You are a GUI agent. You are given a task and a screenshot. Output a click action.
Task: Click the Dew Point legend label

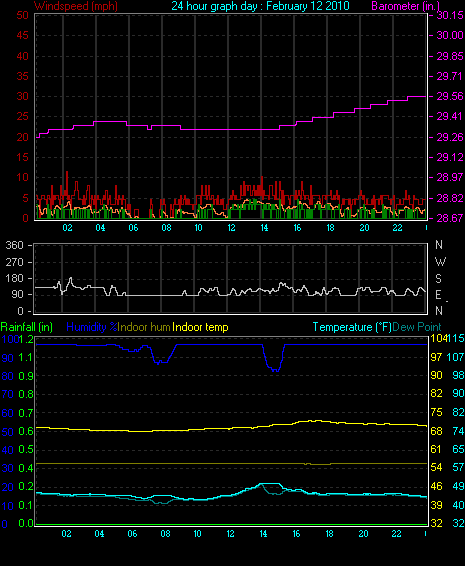[417, 327]
